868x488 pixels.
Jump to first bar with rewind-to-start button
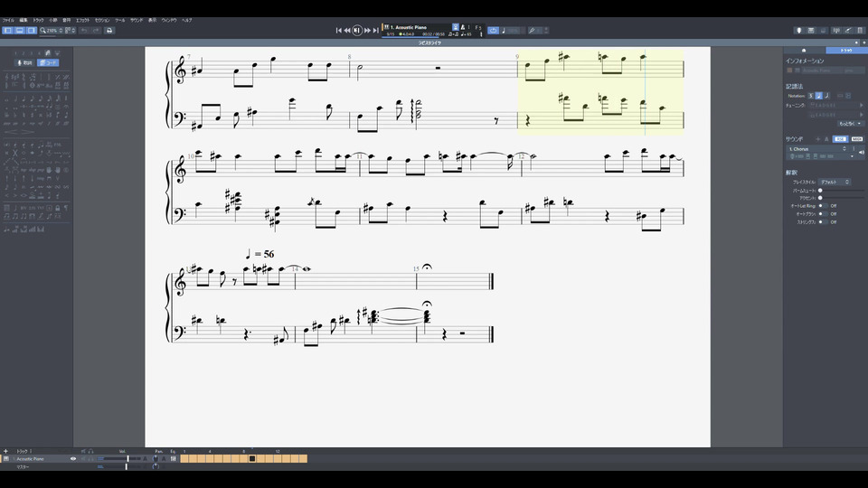click(339, 31)
